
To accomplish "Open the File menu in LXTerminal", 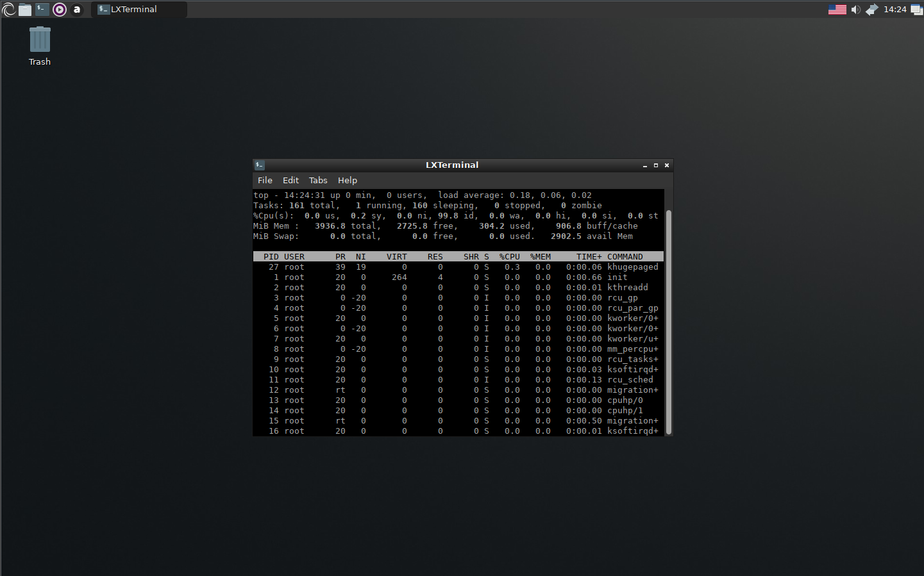I will (265, 180).
